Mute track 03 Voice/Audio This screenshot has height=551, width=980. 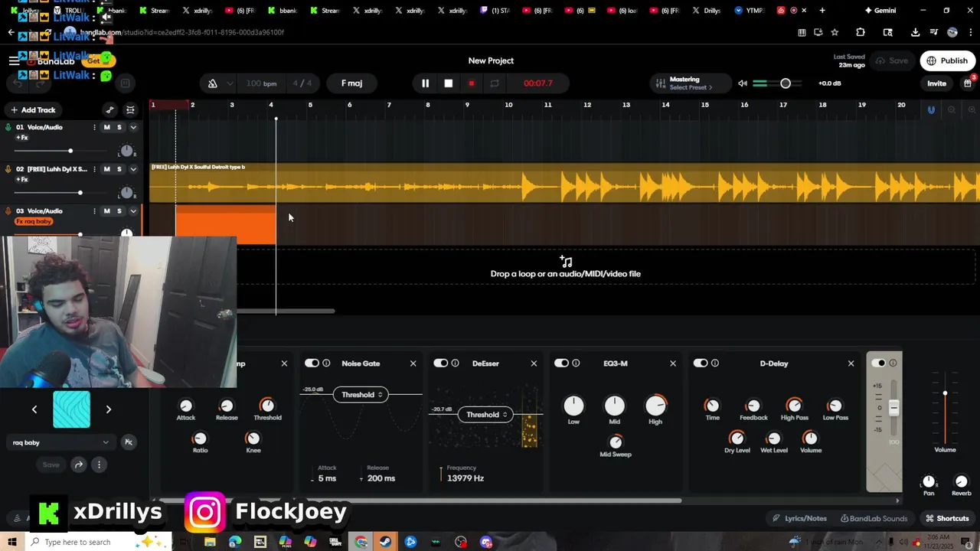(106, 211)
